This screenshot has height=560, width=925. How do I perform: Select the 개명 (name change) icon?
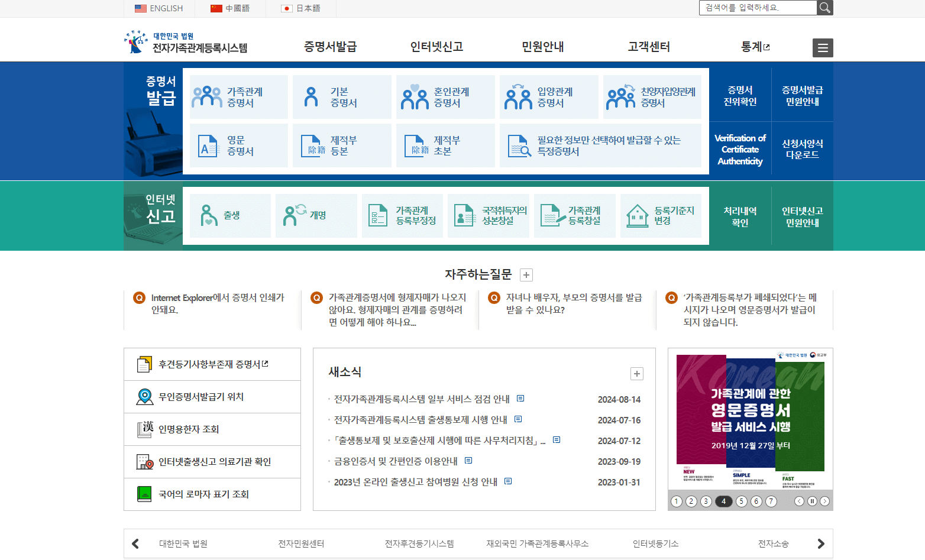[316, 215]
